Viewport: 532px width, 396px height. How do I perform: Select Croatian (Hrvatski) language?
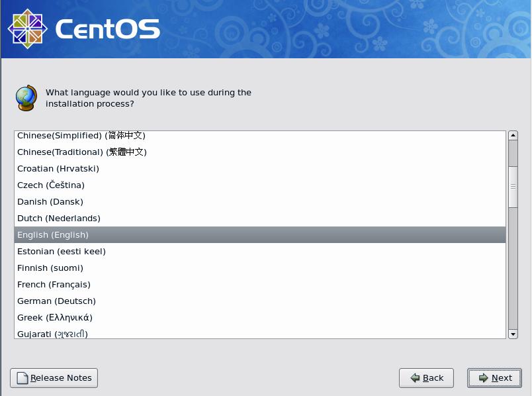tap(132, 168)
